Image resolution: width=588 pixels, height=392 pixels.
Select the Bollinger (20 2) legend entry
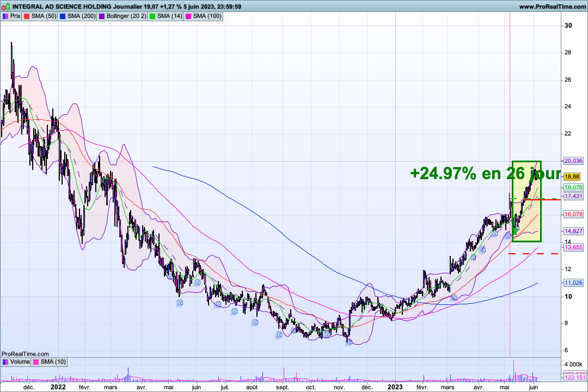pyautogui.click(x=122, y=16)
